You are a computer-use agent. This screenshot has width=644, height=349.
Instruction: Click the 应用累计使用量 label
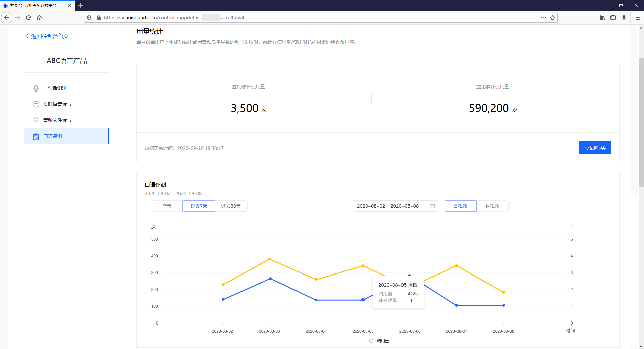click(x=492, y=87)
